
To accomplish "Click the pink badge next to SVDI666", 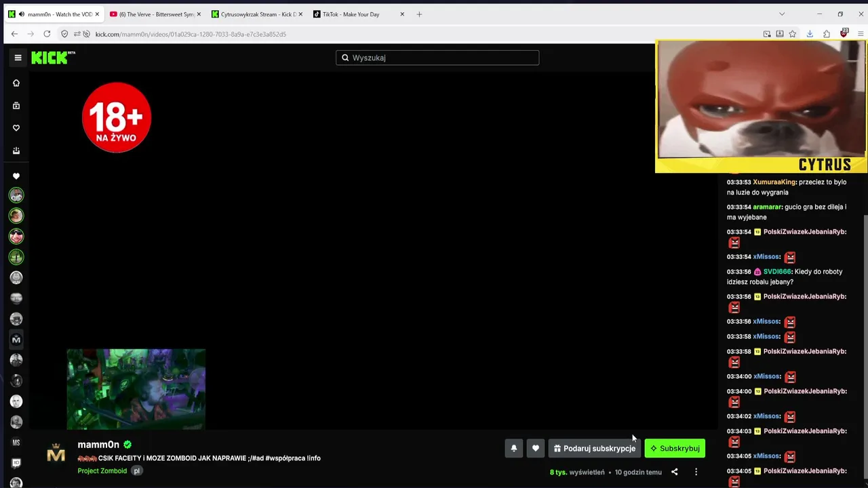I will pyautogui.click(x=757, y=272).
